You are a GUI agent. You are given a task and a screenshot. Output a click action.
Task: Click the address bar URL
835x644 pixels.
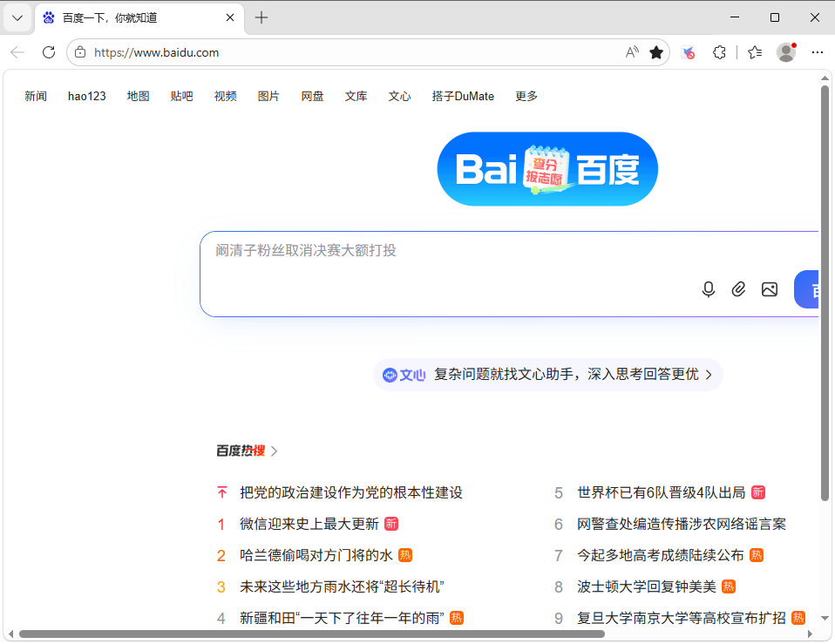156,52
